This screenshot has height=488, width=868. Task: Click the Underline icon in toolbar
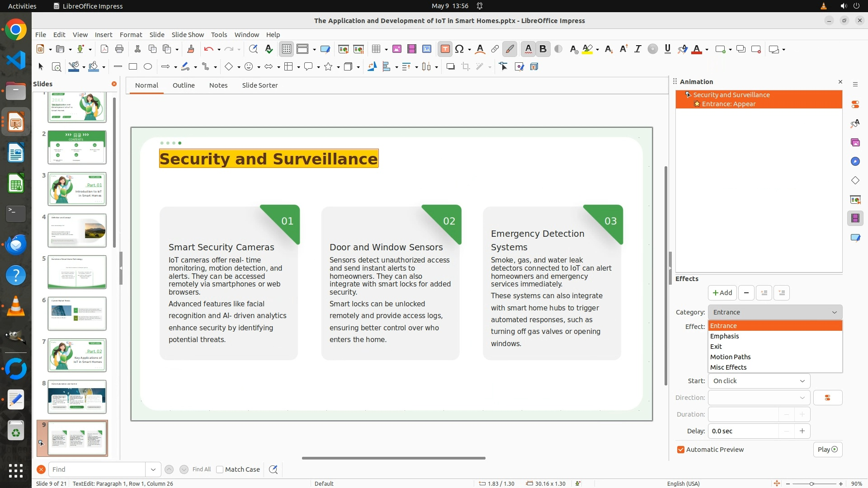click(667, 49)
